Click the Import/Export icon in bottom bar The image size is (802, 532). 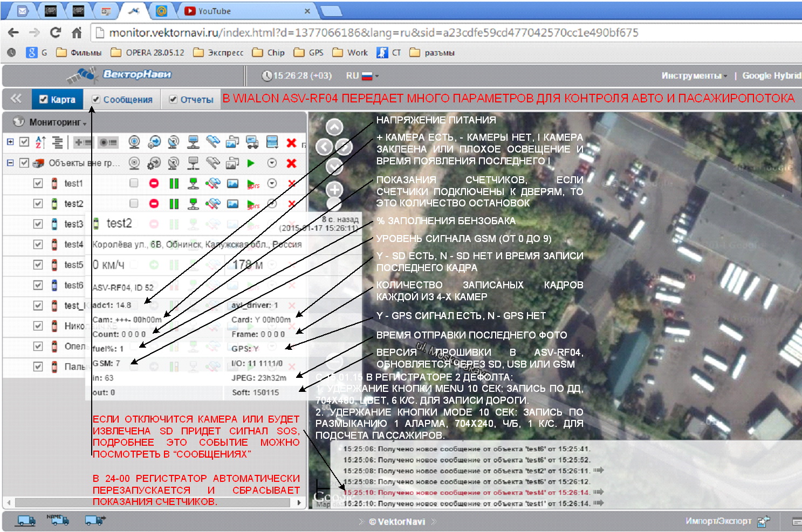tap(763, 521)
